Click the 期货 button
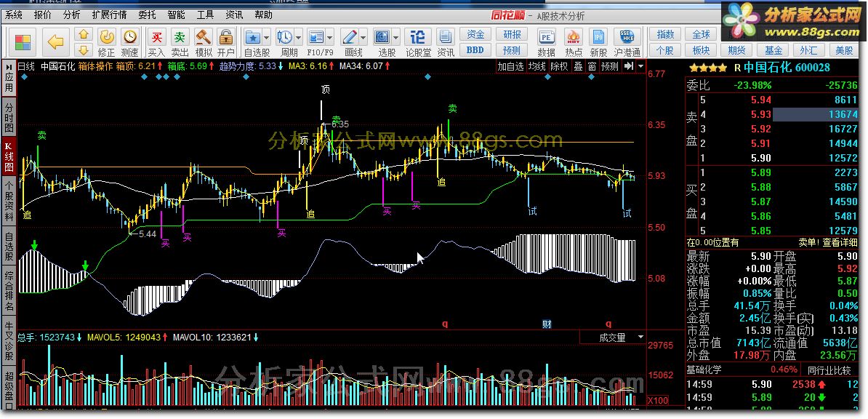868x419 pixels. click(x=737, y=50)
